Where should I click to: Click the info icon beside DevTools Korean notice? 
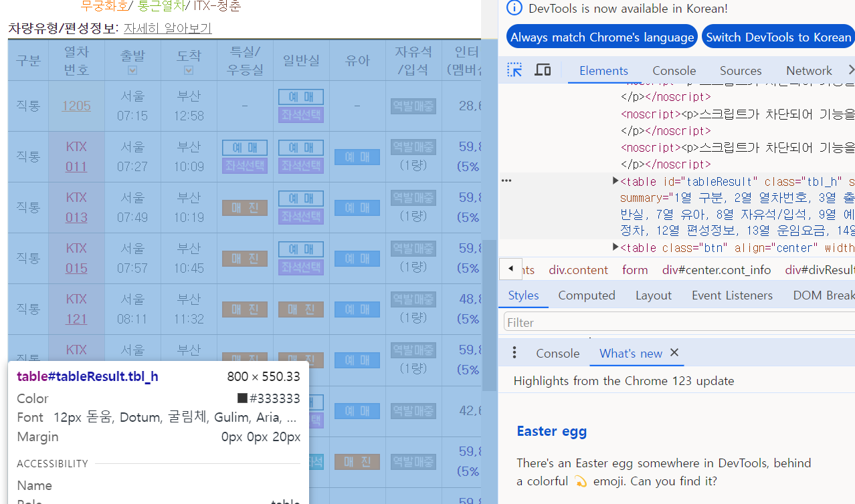point(514,8)
